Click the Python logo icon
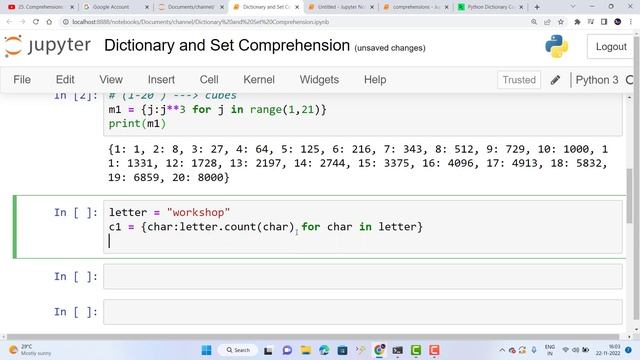 [556, 46]
